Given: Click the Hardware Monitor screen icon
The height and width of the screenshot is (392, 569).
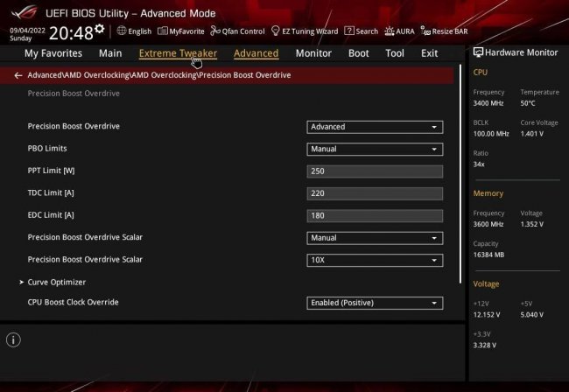Looking at the screenshot, I should (478, 52).
